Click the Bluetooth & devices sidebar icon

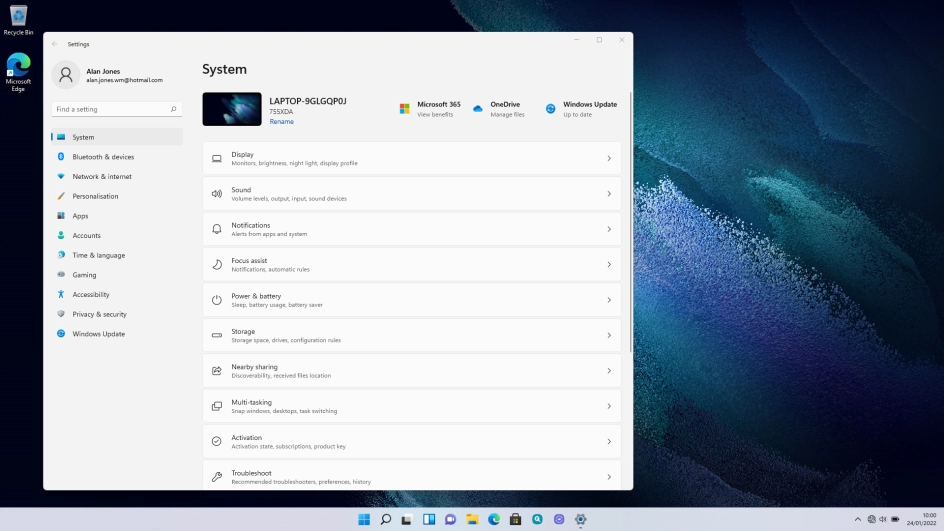(61, 157)
